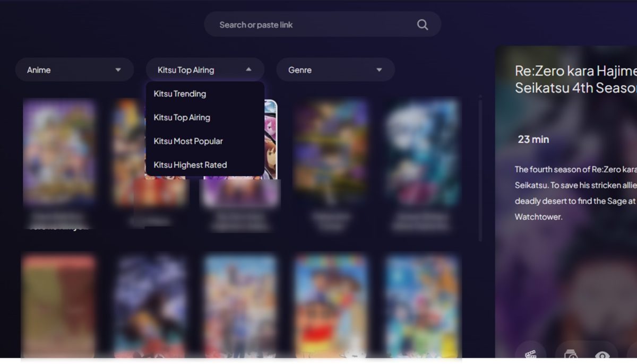637x364 pixels.
Task: Open the pink-haired character poster beside the menu
Action: coord(271,139)
